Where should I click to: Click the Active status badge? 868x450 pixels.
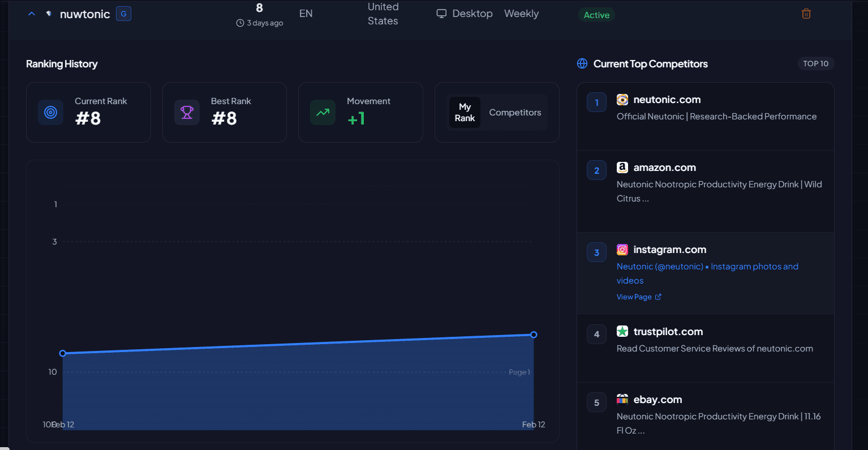click(x=596, y=15)
